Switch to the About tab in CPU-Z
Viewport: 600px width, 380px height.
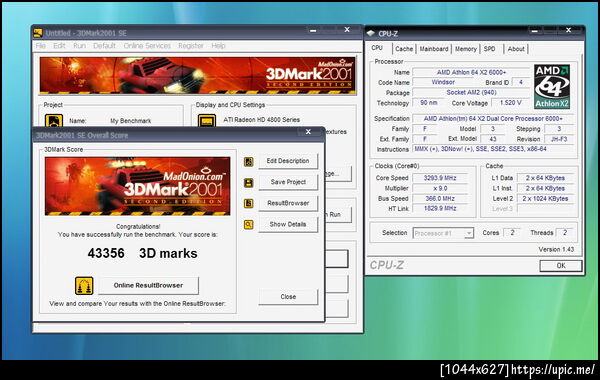[516, 49]
